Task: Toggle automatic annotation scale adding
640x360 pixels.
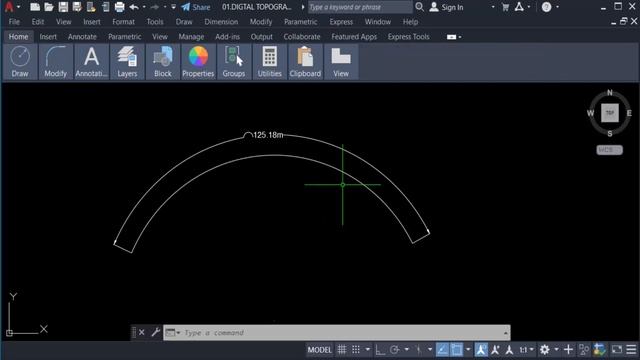Action: point(495,349)
